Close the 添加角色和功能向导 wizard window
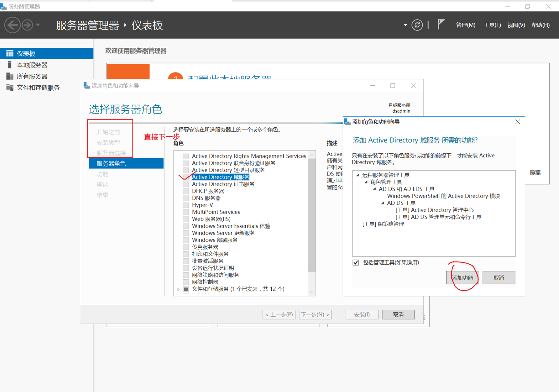Screen dimensions: 559x392 pos(413,85)
